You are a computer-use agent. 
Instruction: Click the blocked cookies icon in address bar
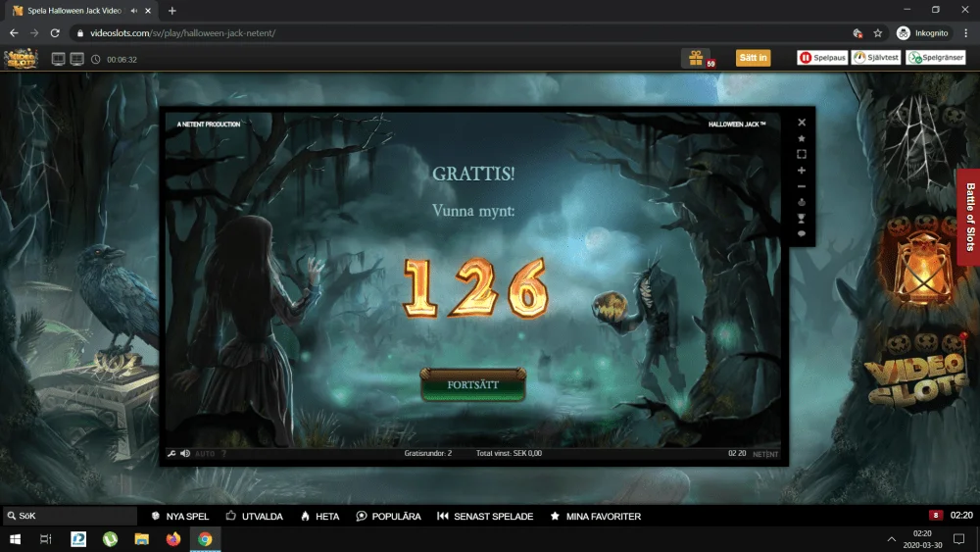[857, 33]
